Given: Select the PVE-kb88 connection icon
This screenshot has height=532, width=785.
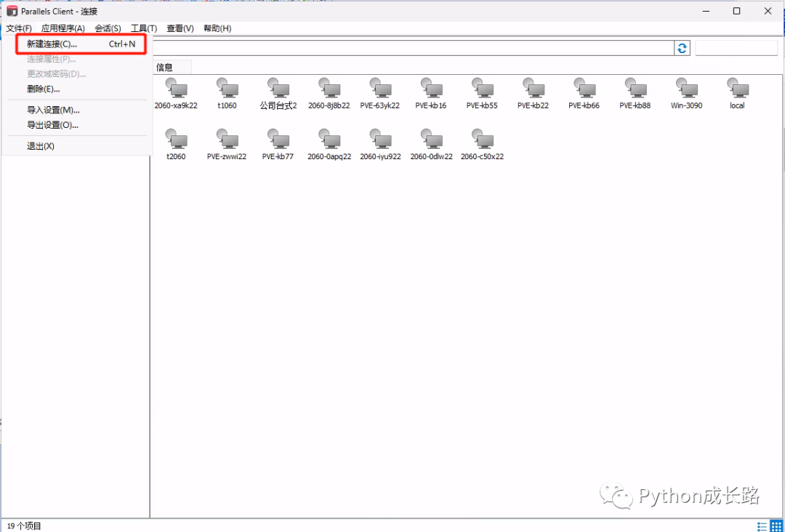Looking at the screenshot, I should [x=635, y=87].
